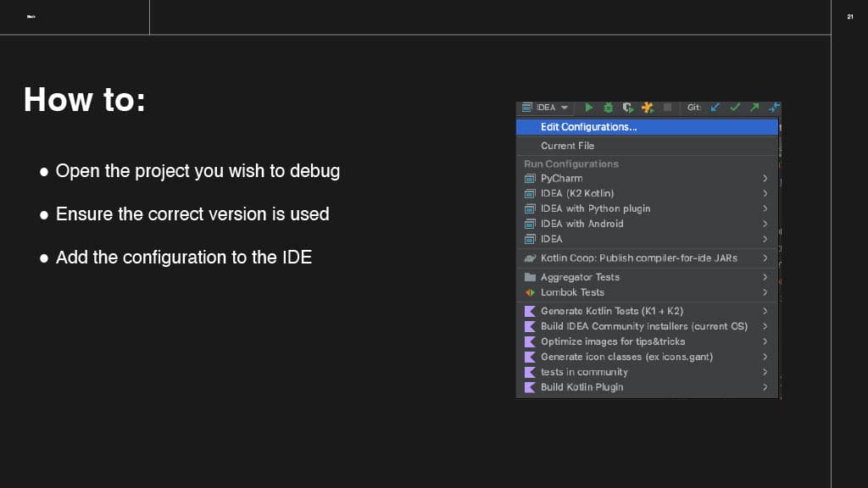868x488 pixels.
Task: Click the 'tests in community' text
Action: (x=584, y=372)
